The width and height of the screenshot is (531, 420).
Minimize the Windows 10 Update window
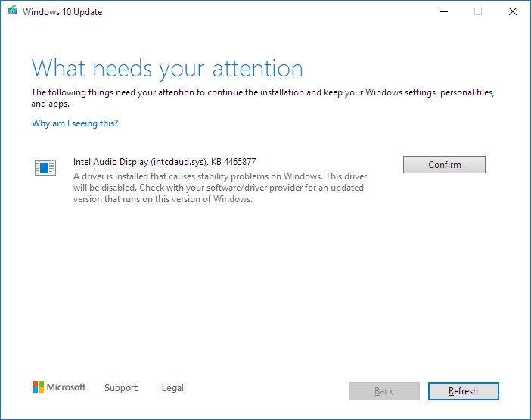[444, 11]
